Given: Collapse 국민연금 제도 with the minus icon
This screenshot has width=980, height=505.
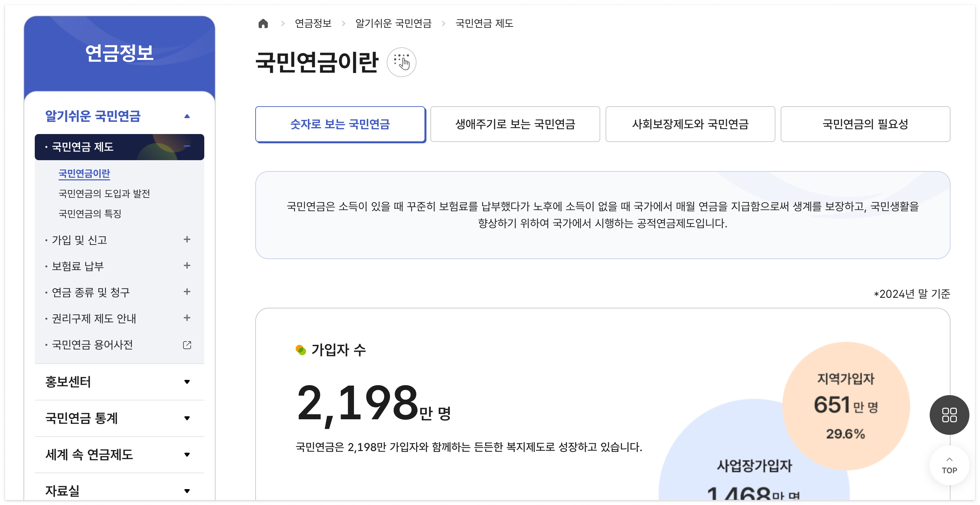Looking at the screenshot, I should [x=187, y=146].
